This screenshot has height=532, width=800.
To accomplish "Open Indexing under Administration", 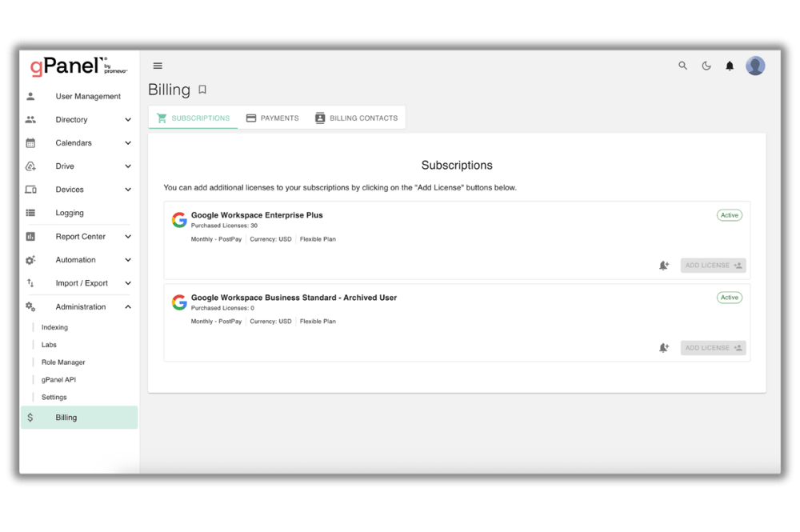I will [x=54, y=327].
